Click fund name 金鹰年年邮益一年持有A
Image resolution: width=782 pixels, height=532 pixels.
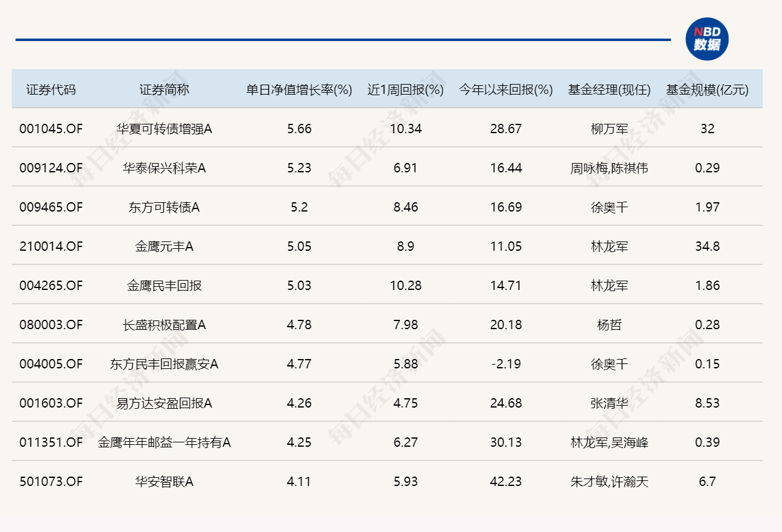pyautogui.click(x=164, y=442)
